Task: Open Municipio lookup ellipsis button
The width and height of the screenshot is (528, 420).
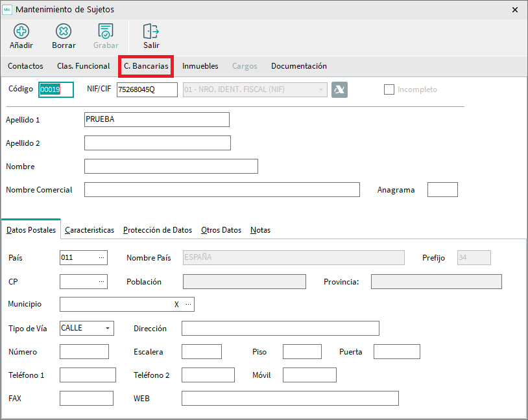Action: [x=188, y=304]
